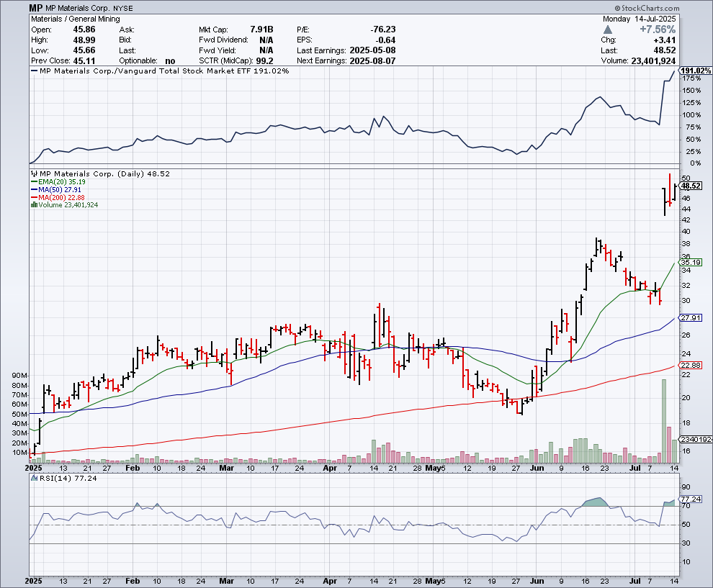Click the candlestick icon before MP Materials Corp. (Daily)

[34, 173]
